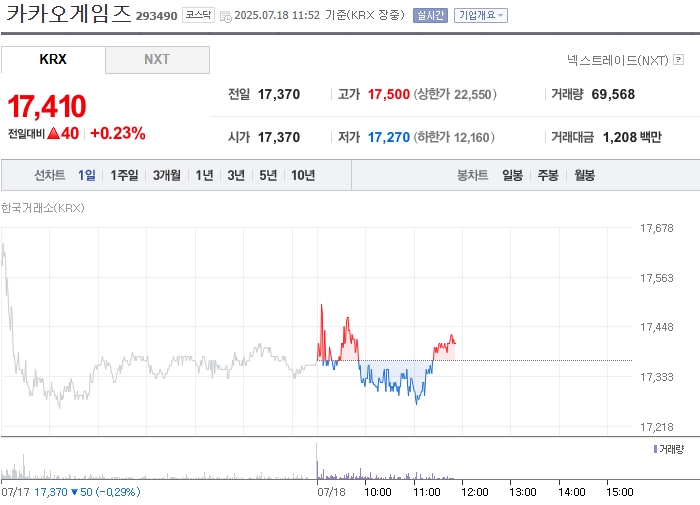Select the 1년 line chart period
Screen dimensions: 700x505
204,175
